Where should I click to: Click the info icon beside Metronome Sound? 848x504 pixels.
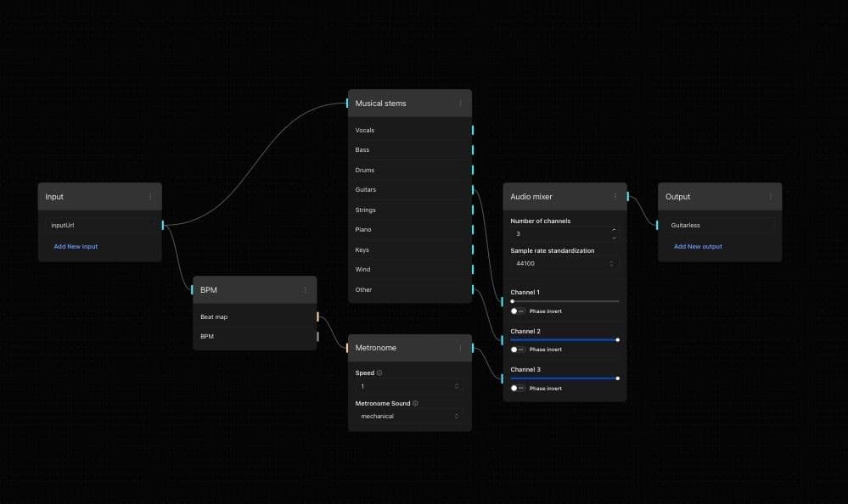point(416,404)
